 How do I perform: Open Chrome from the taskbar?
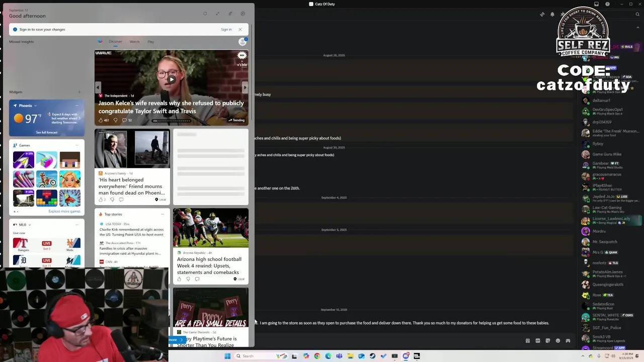(317, 356)
